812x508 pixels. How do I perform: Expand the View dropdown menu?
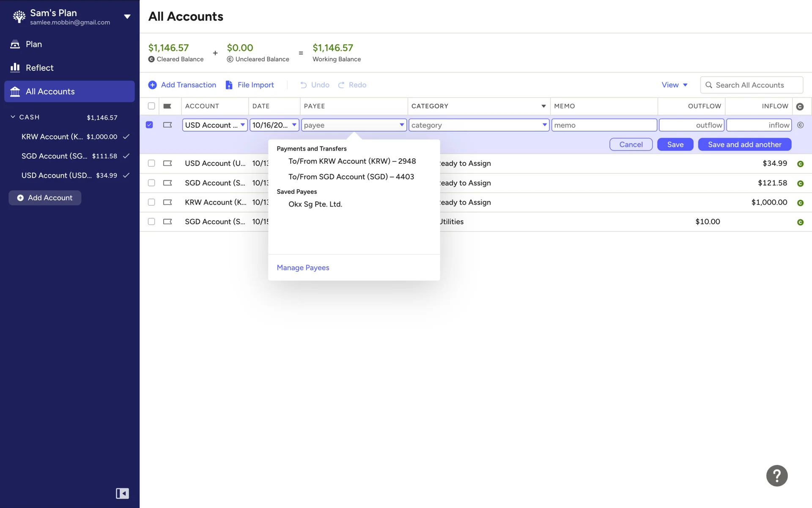(674, 85)
